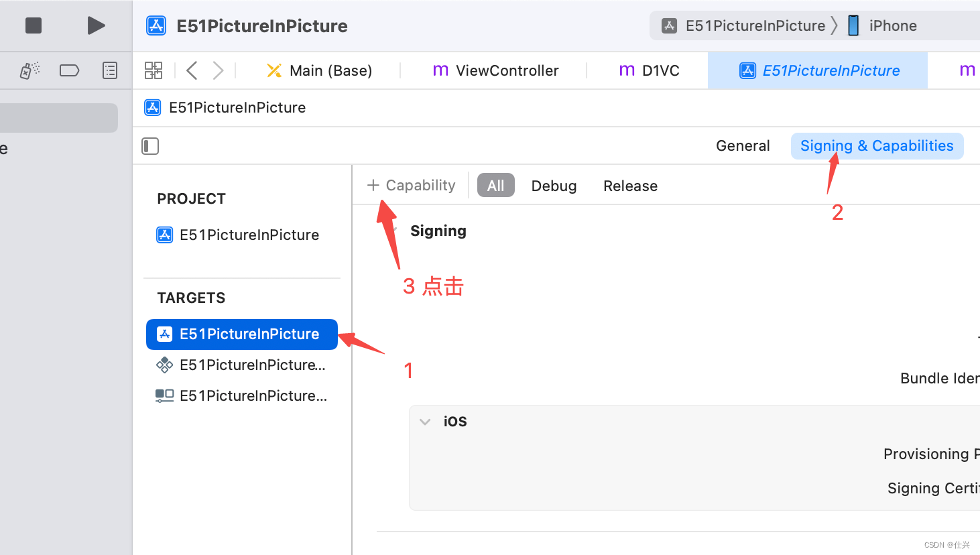Toggle the project and targets list sidebar

(150, 146)
